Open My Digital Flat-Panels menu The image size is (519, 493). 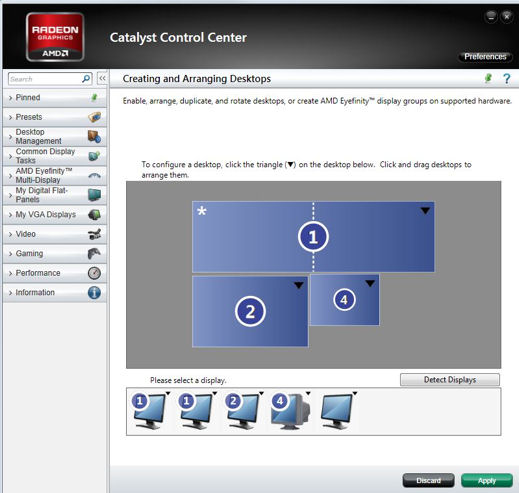point(55,195)
